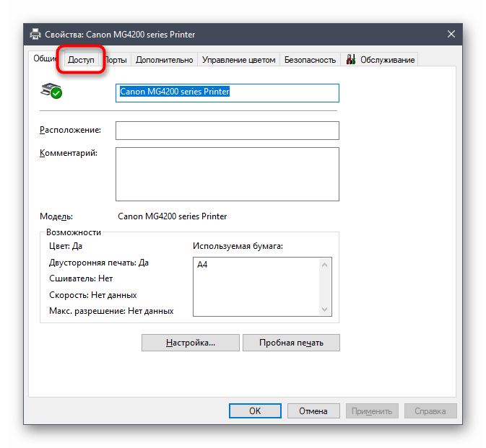The width and height of the screenshot is (486, 448).
Task: Click the Скорость: Нет данных text
Action: (93, 295)
